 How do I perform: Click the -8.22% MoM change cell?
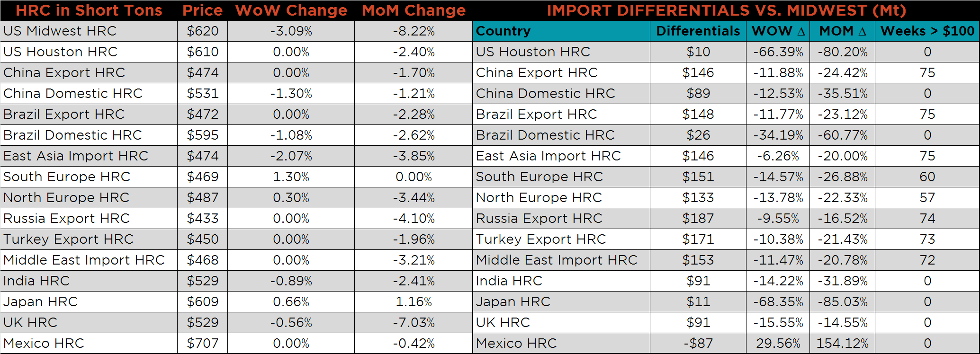pos(414,31)
